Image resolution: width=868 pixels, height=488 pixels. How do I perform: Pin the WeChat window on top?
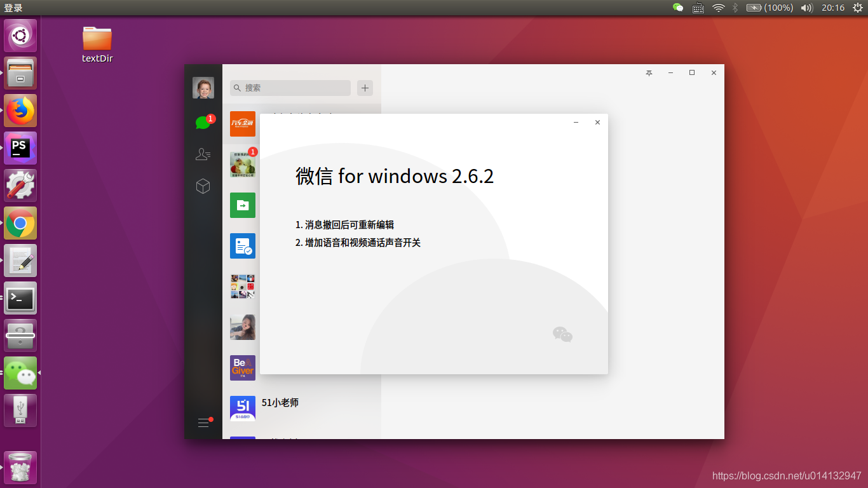tap(649, 73)
